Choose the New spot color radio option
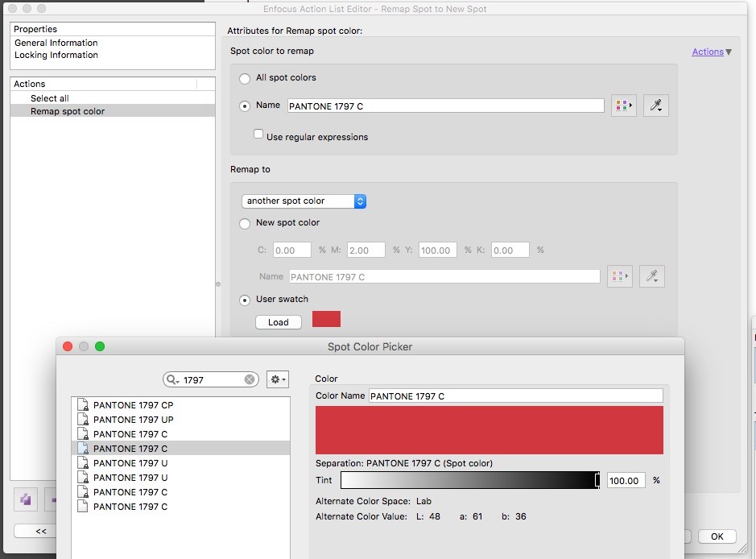This screenshot has width=756, height=559. (245, 223)
